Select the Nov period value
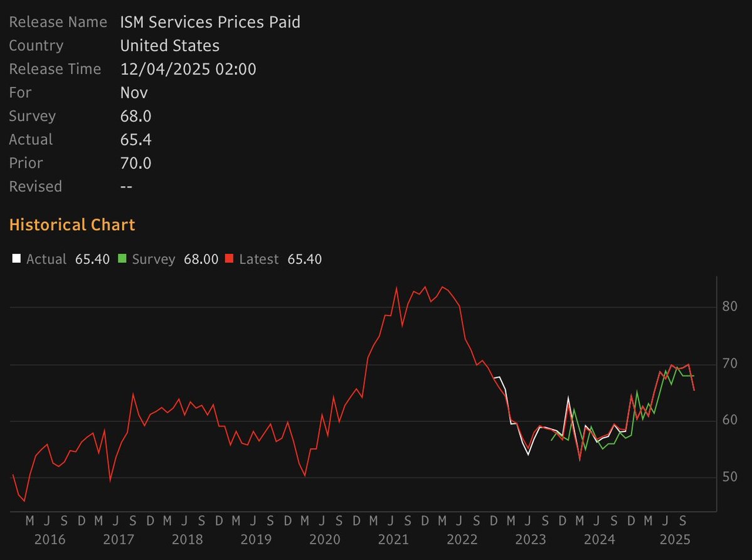 tap(134, 92)
